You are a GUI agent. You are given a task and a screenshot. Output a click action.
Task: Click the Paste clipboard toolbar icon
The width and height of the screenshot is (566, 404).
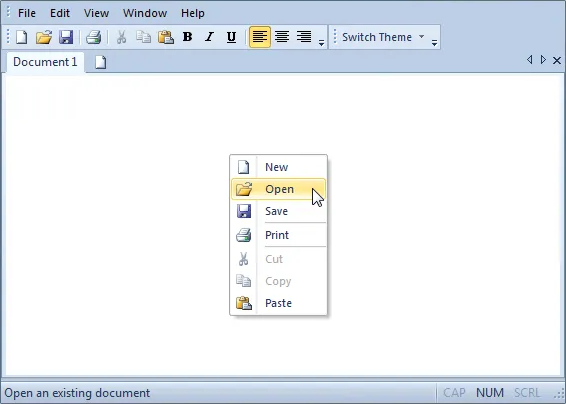(166, 37)
